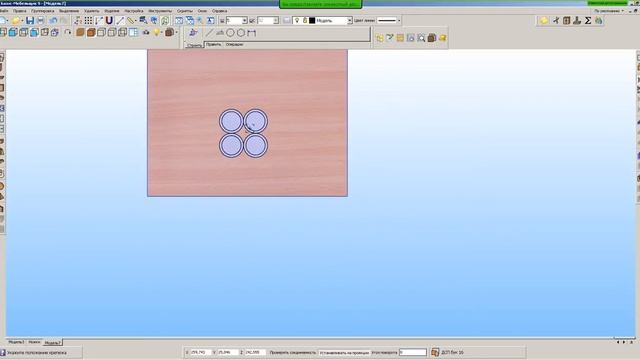The image size is (640, 360).
Task: Open the По умолчанию dropdown at top right
Action: tap(609, 11)
